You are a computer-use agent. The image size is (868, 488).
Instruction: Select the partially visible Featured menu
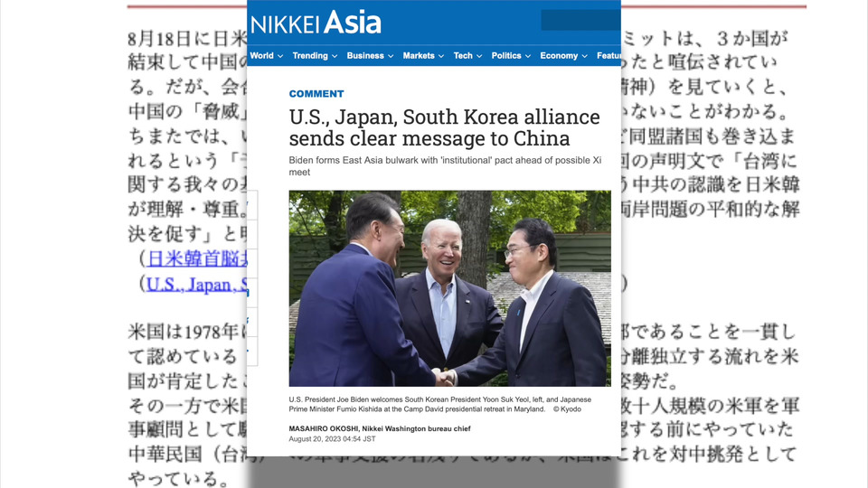[x=609, y=56]
